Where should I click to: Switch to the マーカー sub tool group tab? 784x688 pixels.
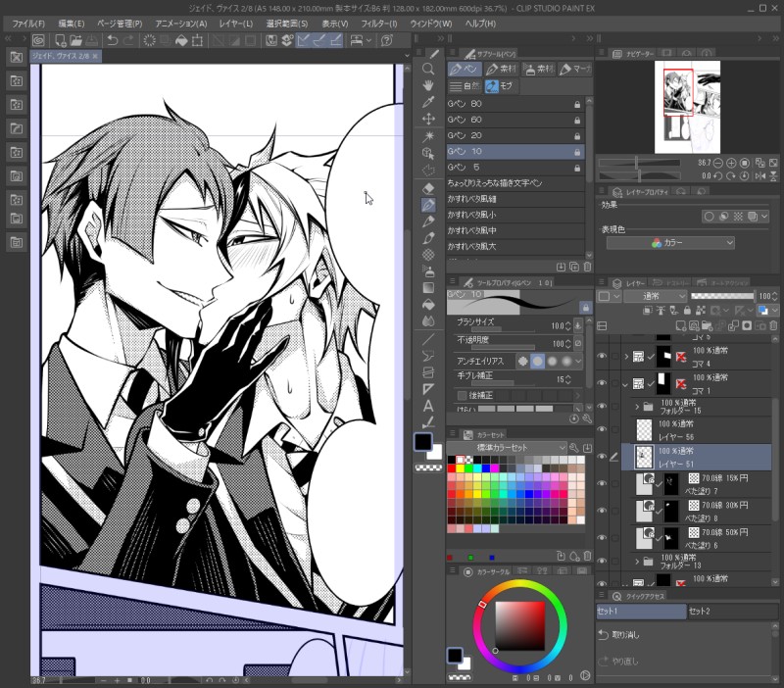pyautogui.click(x=575, y=69)
